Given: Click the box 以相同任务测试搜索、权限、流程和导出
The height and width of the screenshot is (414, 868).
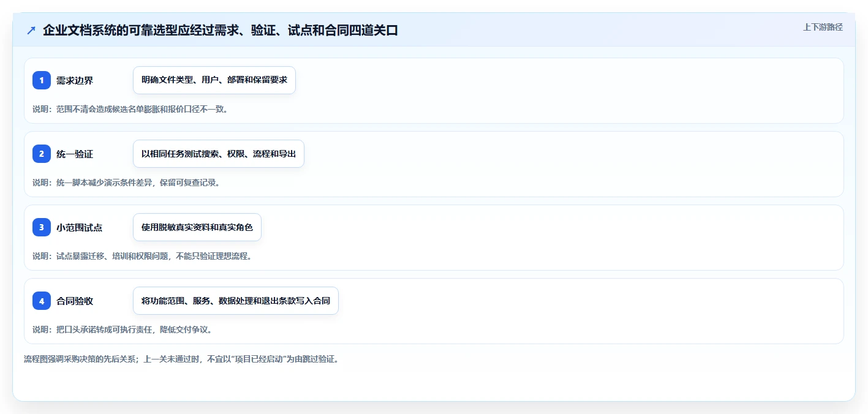Looking at the screenshot, I should pos(219,154).
